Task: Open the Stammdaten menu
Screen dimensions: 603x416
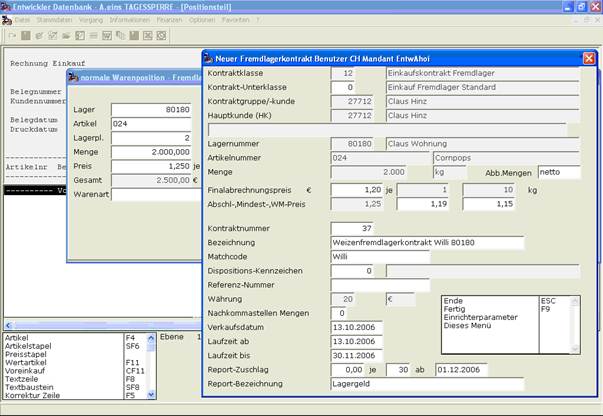Action: click(54, 20)
